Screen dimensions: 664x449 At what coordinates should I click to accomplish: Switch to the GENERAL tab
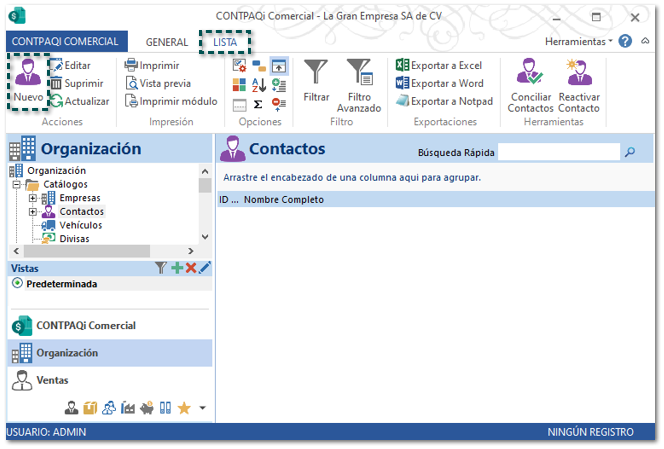pos(167,42)
